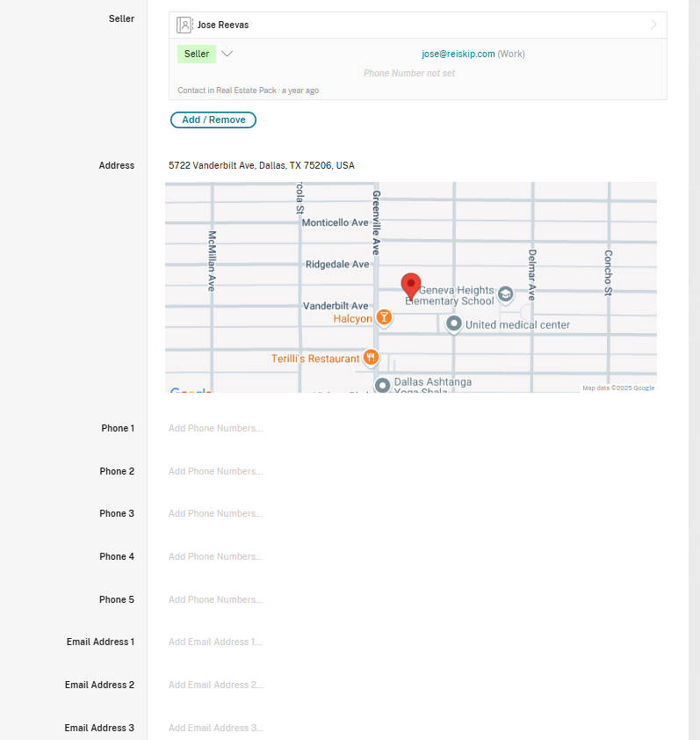
Task: Click the Dallas Ashtanga Yoga marker icon
Action: point(383,386)
